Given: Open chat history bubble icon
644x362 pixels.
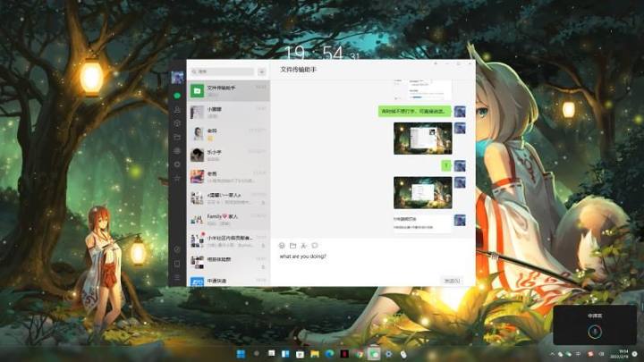Looking at the screenshot, I should (315, 246).
